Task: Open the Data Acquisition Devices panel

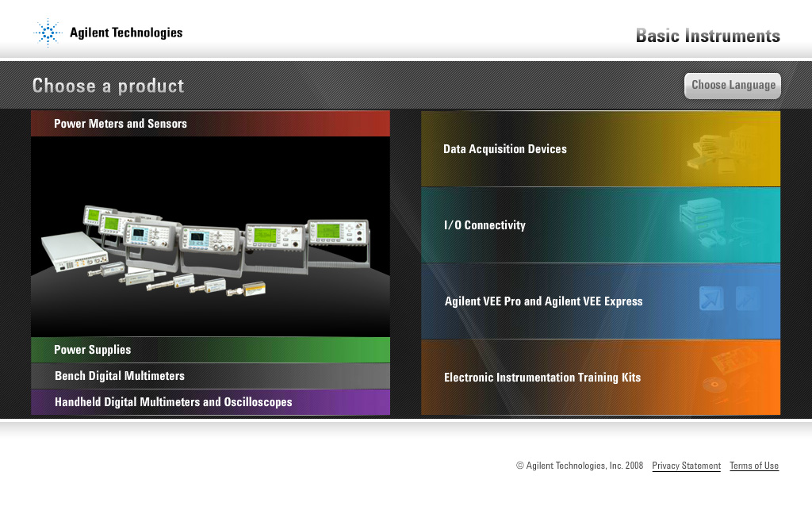Action: click(555, 148)
